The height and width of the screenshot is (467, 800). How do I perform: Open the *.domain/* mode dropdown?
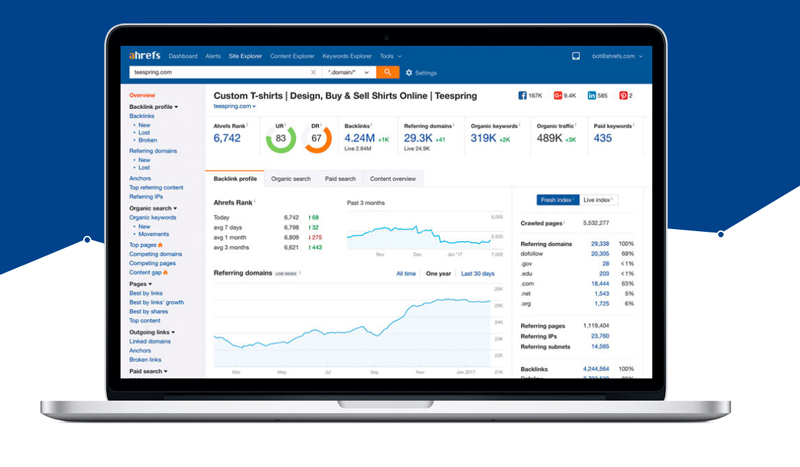click(x=348, y=72)
